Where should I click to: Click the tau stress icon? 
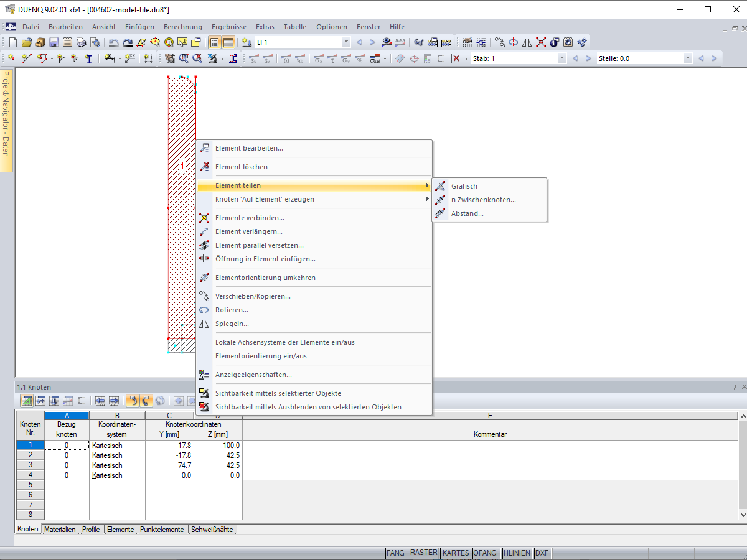[x=333, y=58]
